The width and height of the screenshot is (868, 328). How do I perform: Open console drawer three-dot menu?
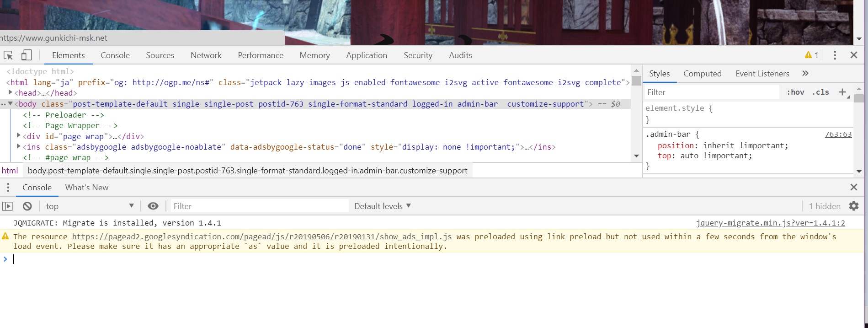tap(8, 188)
